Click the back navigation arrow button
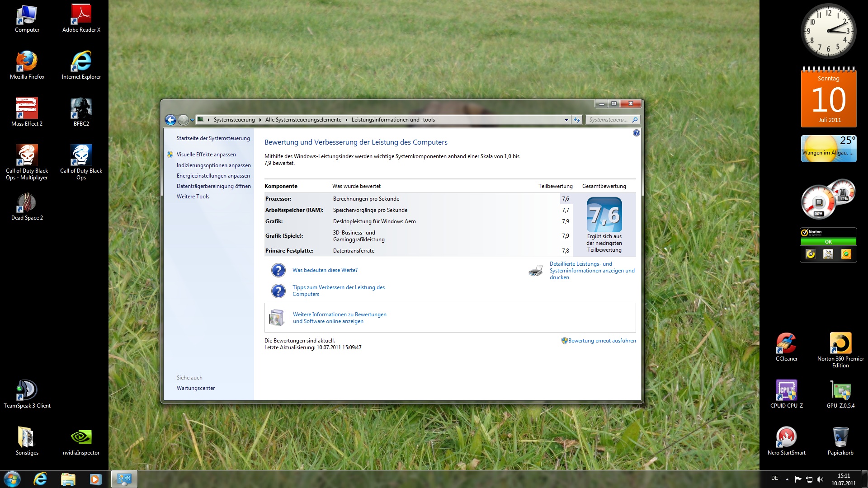Image resolution: width=868 pixels, height=488 pixels. pyautogui.click(x=170, y=120)
